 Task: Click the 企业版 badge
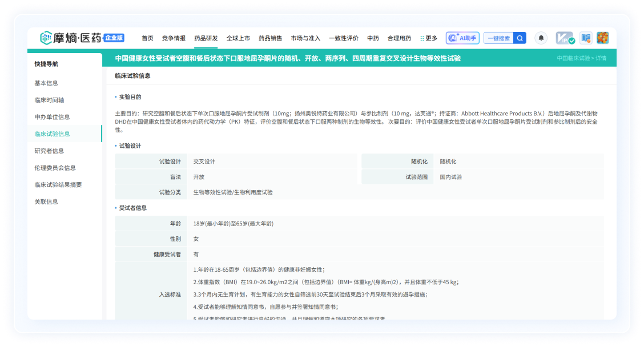click(114, 38)
